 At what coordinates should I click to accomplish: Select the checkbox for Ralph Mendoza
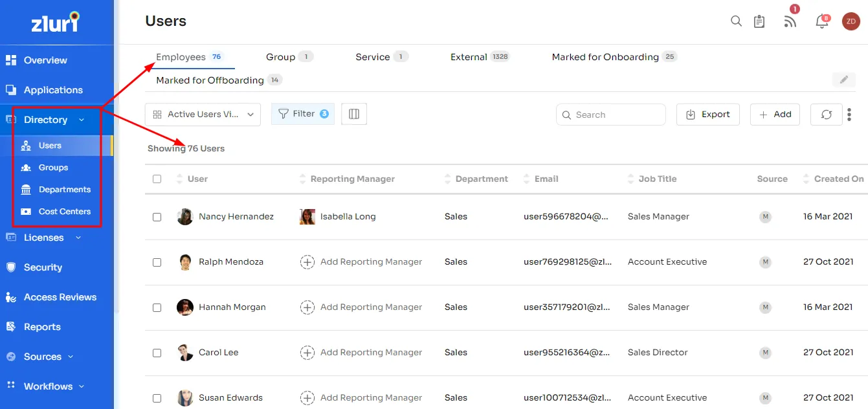point(157,262)
